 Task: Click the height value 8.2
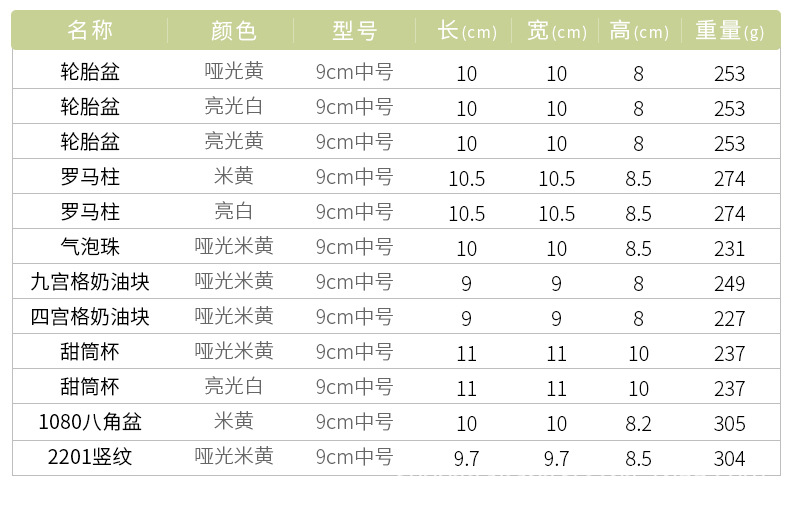[x=638, y=423]
